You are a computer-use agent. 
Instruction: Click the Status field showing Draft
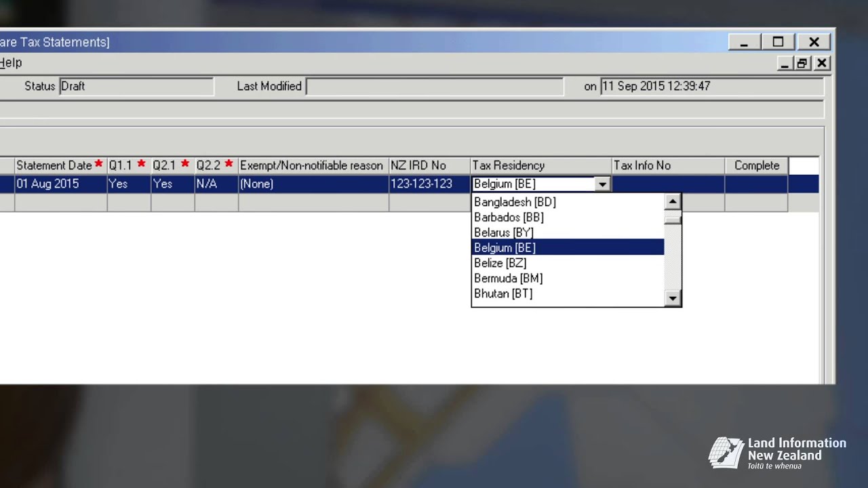click(136, 86)
